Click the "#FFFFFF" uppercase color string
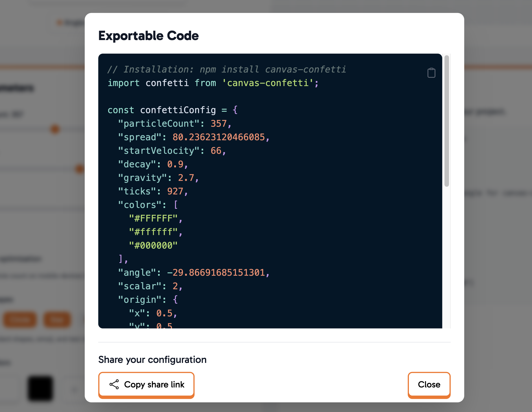 (x=153, y=218)
